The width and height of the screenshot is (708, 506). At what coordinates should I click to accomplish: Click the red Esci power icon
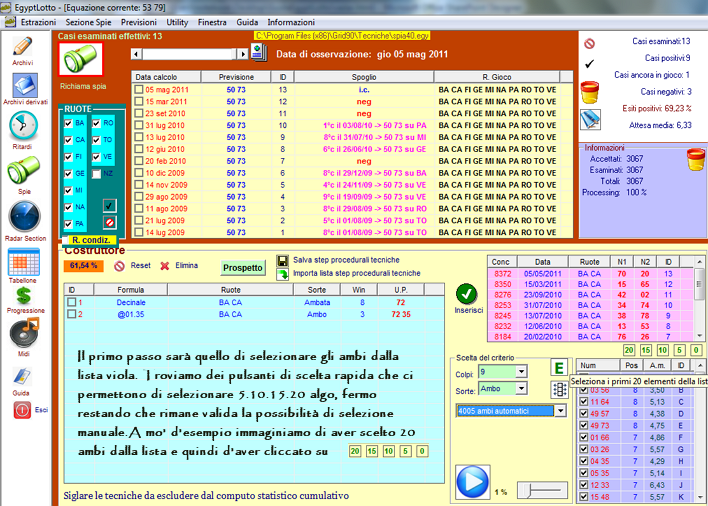pyautogui.click(x=22, y=410)
